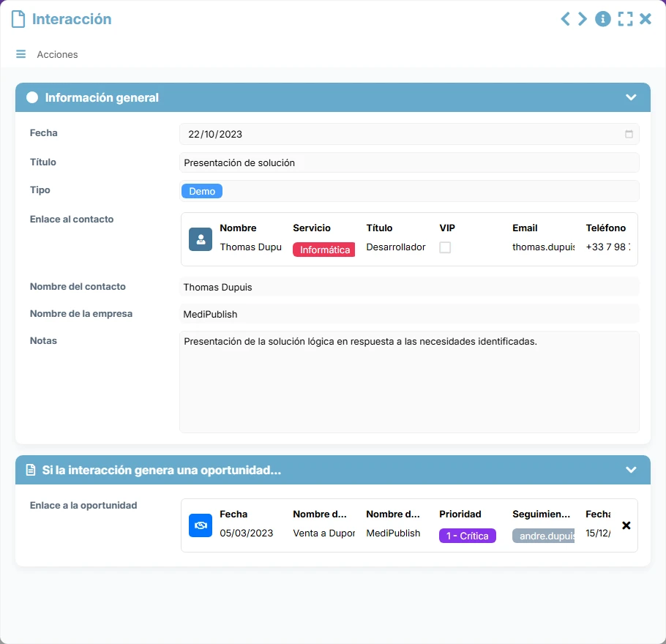This screenshot has width=666, height=644.
Task: Toggle fullscreen view of Interacción form
Action: click(625, 19)
